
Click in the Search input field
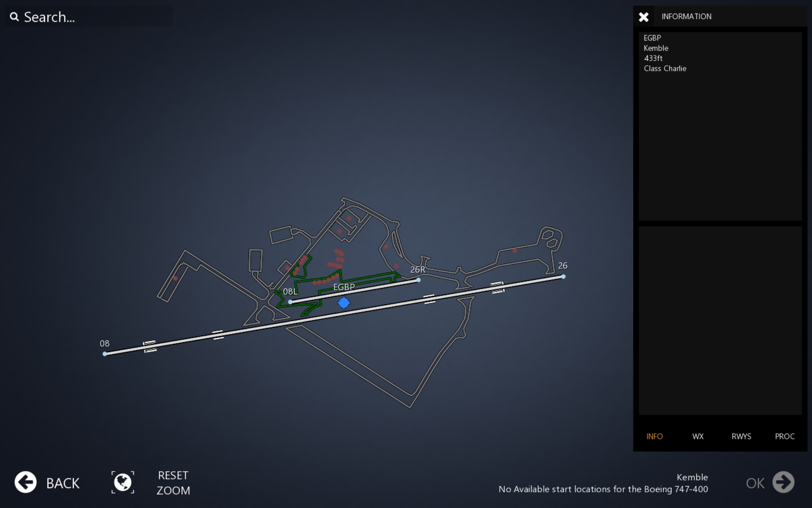[93, 17]
